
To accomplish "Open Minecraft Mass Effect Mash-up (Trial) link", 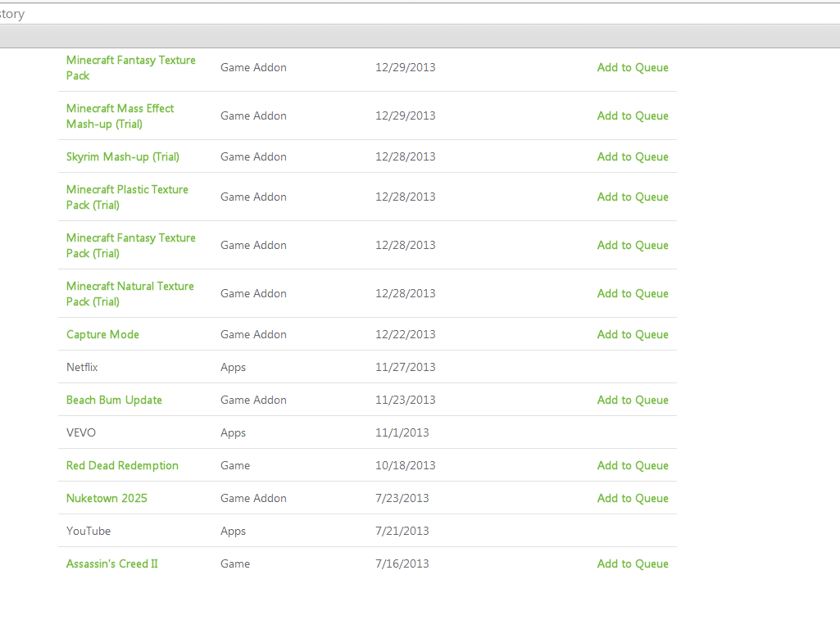I will pos(120,115).
